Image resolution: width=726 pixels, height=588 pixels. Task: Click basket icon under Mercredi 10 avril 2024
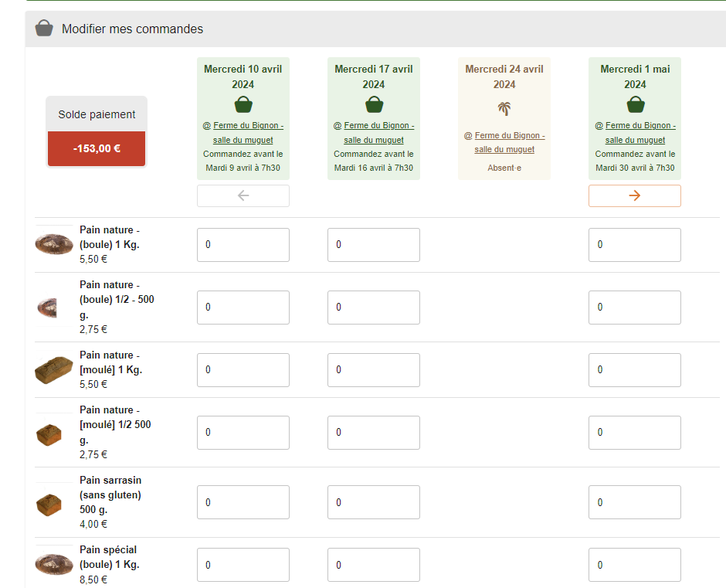(243, 104)
